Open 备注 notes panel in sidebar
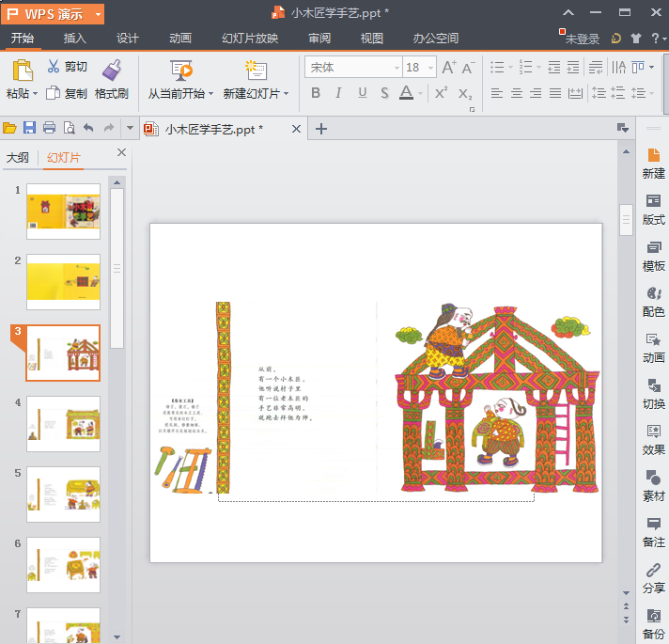This screenshot has height=644, width=669. (653, 533)
